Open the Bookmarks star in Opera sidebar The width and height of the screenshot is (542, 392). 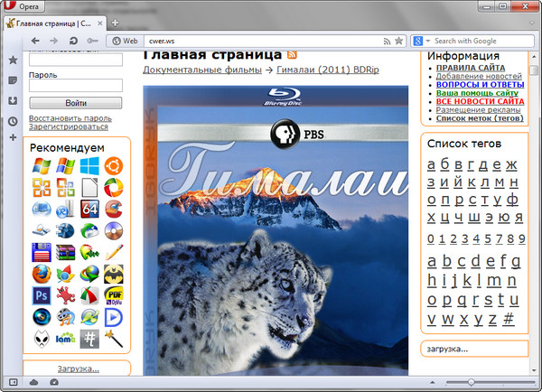pos(13,61)
